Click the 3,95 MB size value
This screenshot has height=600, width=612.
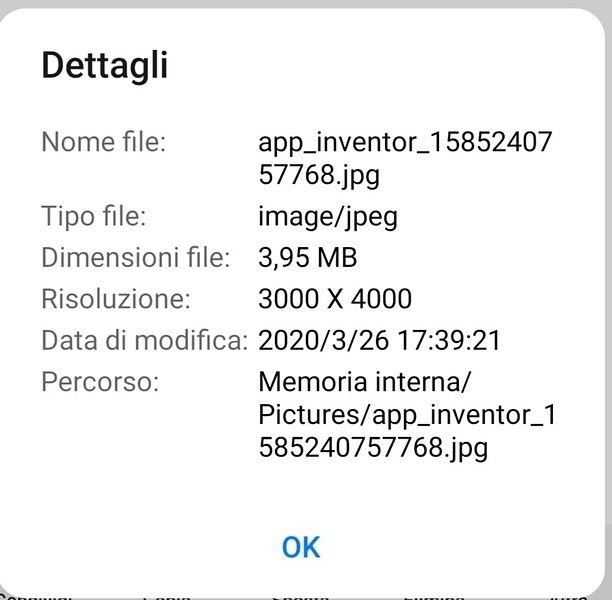tap(308, 257)
